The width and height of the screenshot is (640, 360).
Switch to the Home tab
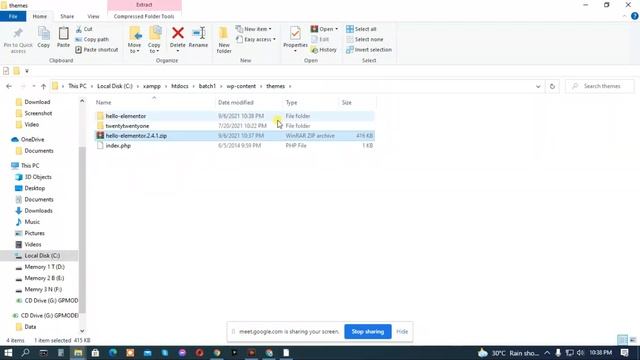coord(40,16)
